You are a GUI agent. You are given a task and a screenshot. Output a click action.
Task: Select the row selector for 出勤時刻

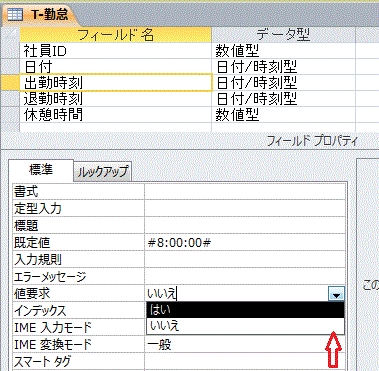click(x=10, y=83)
